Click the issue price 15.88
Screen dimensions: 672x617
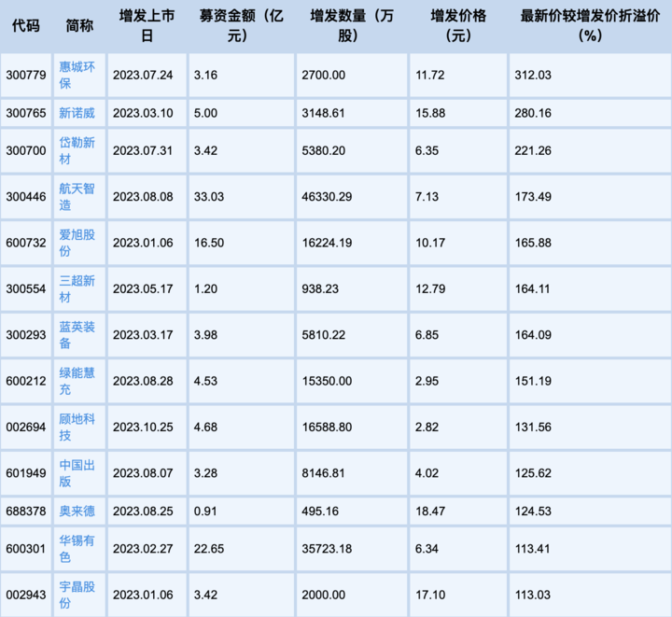430,113
